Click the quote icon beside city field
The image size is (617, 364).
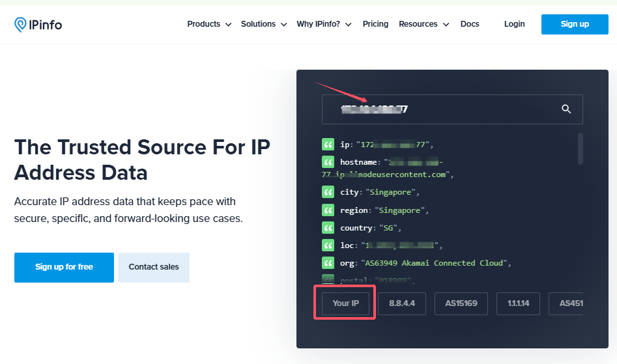pos(328,192)
